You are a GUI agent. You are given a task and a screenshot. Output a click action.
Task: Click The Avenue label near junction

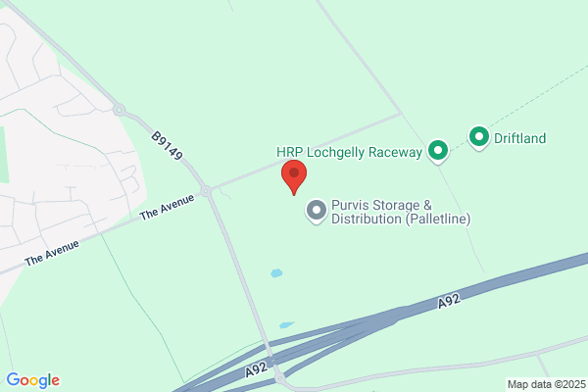(167, 207)
